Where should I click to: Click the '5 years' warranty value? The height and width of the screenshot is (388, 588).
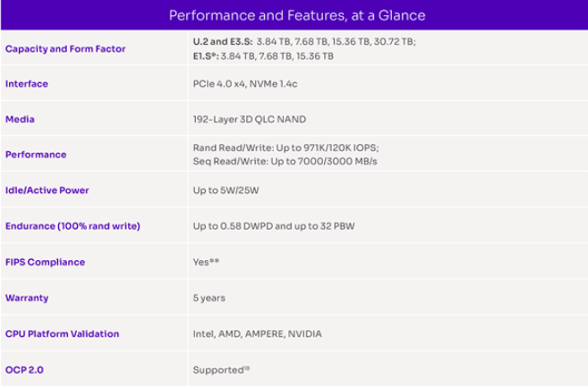pos(209,298)
